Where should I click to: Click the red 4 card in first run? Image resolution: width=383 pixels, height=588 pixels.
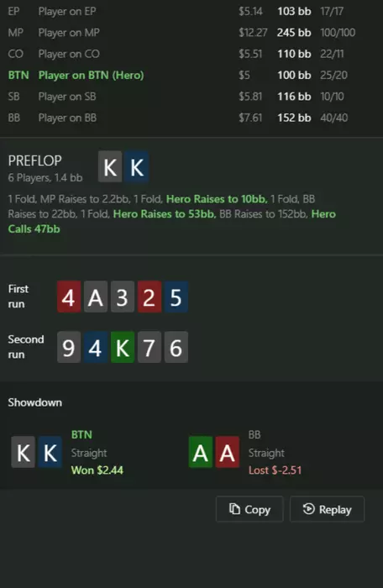(69, 297)
